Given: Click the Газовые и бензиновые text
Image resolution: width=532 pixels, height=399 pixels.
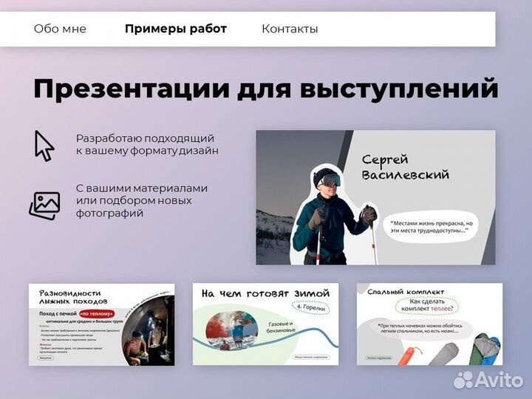Looking at the screenshot, I should [x=281, y=327].
